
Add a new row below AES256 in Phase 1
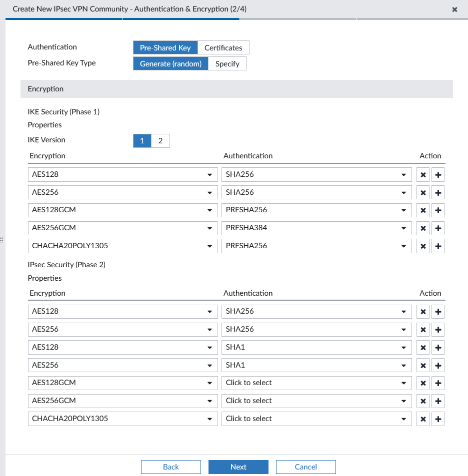(438, 192)
